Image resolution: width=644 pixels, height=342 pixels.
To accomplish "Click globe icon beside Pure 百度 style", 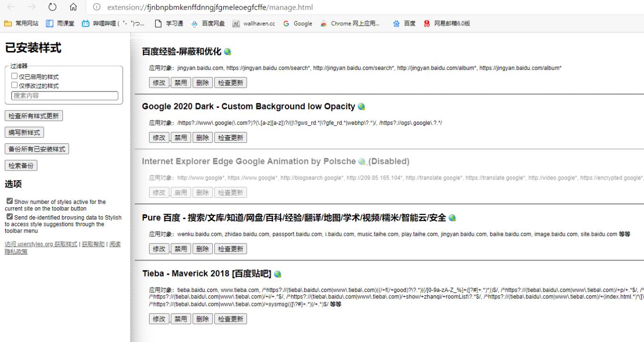I will coord(453,218).
